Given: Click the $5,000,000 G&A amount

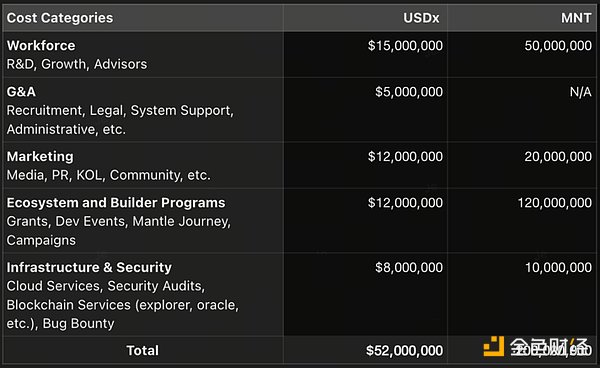Looking at the screenshot, I should [409, 92].
